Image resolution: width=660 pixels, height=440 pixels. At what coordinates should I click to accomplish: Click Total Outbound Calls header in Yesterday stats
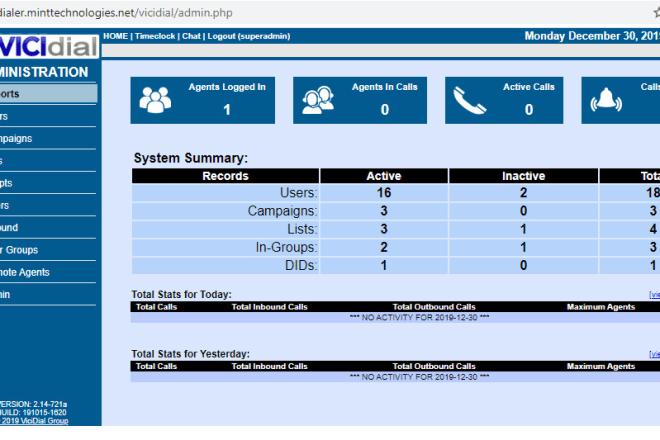[434, 366]
